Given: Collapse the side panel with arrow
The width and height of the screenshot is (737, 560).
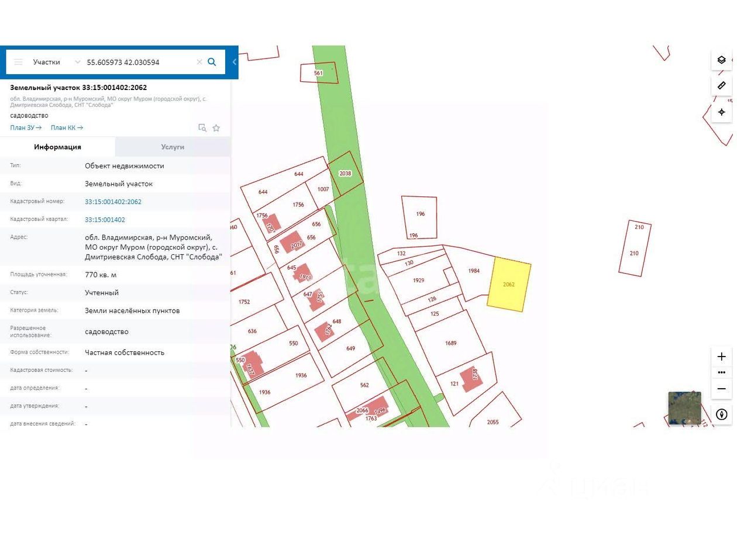Looking at the screenshot, I should tap(234, 62).
